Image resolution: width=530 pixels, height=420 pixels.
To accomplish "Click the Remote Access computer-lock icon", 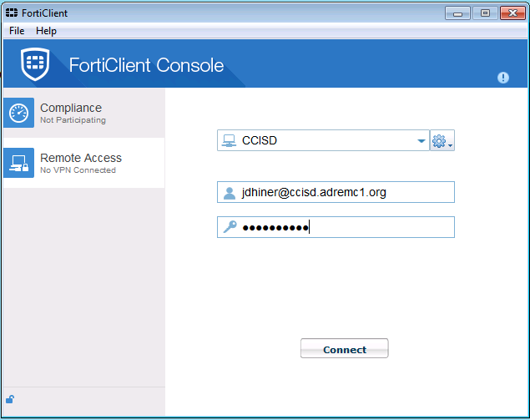I will [19, 163].
